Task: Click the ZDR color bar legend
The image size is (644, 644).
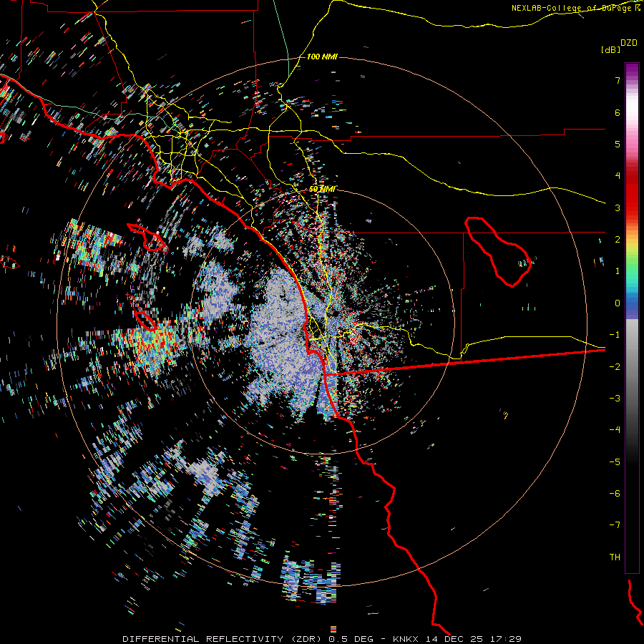Action: tap(632, 318)
